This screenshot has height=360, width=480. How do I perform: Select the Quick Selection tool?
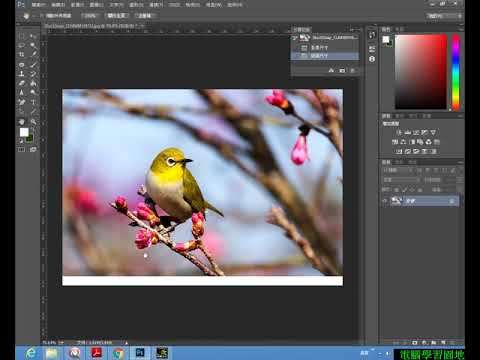(33, 45)
